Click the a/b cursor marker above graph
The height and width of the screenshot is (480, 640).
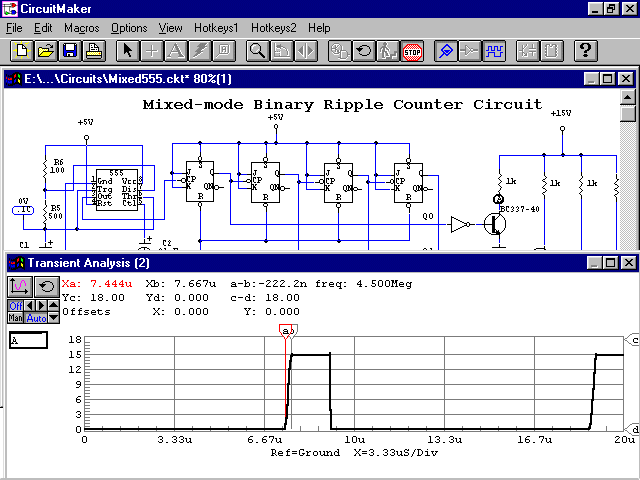pyautogui.click(x=287, y=330)
